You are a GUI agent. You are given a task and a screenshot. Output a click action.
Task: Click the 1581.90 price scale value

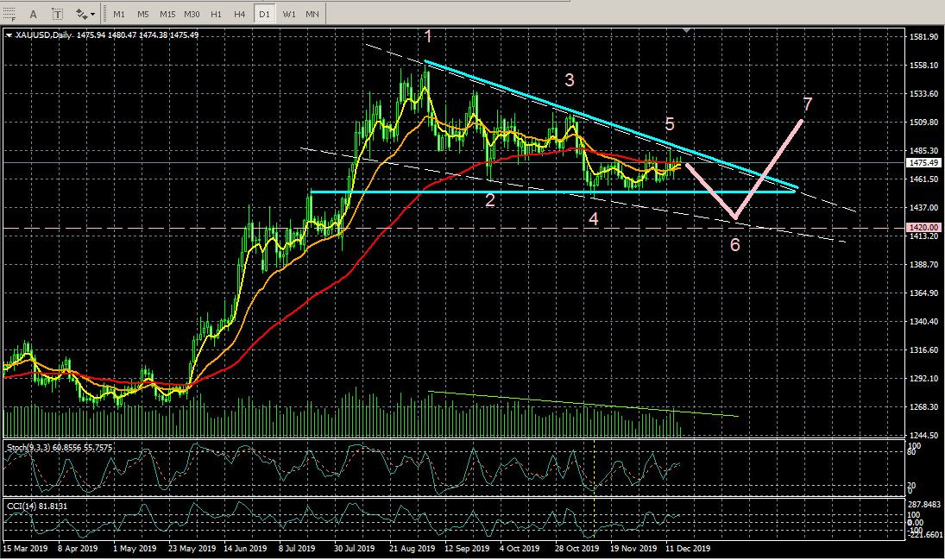point(924,37)
